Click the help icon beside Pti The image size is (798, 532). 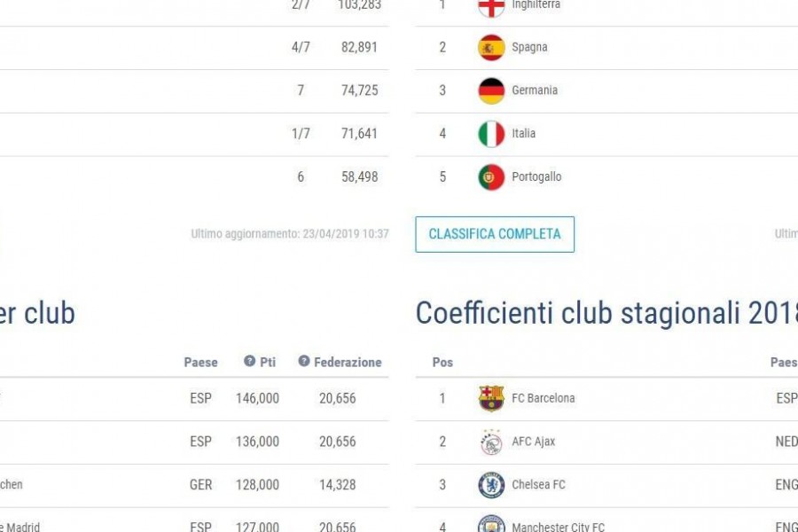point(249,361)
